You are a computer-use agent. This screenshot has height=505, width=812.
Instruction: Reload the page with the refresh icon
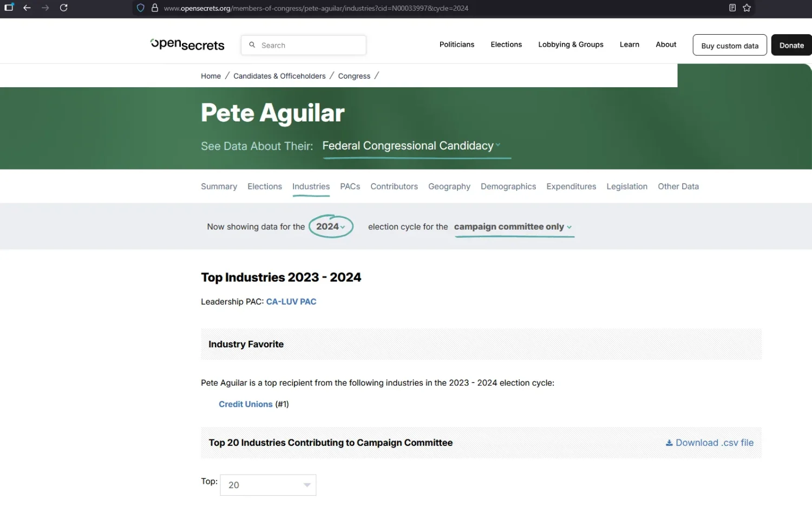[64, 8]
